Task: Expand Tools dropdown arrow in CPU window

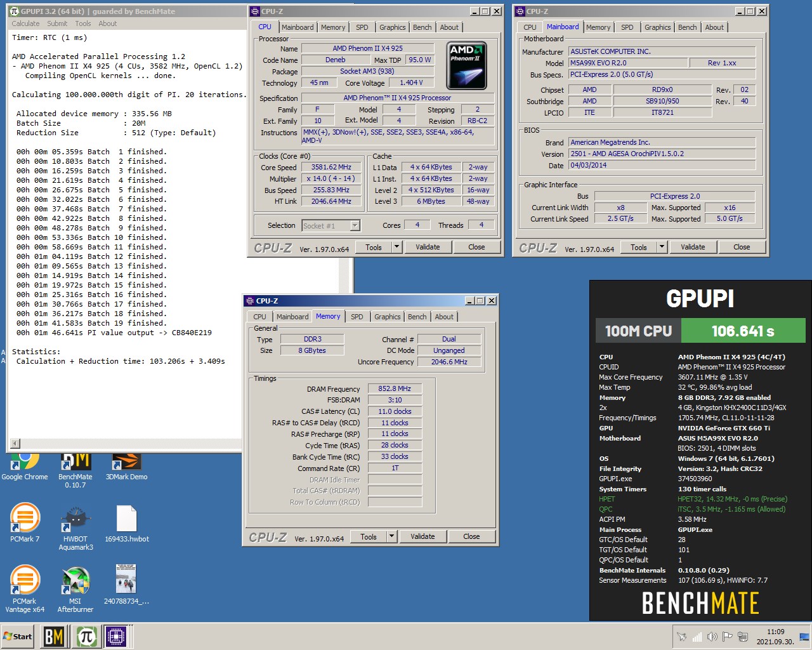Action: (x=397, y=247)
